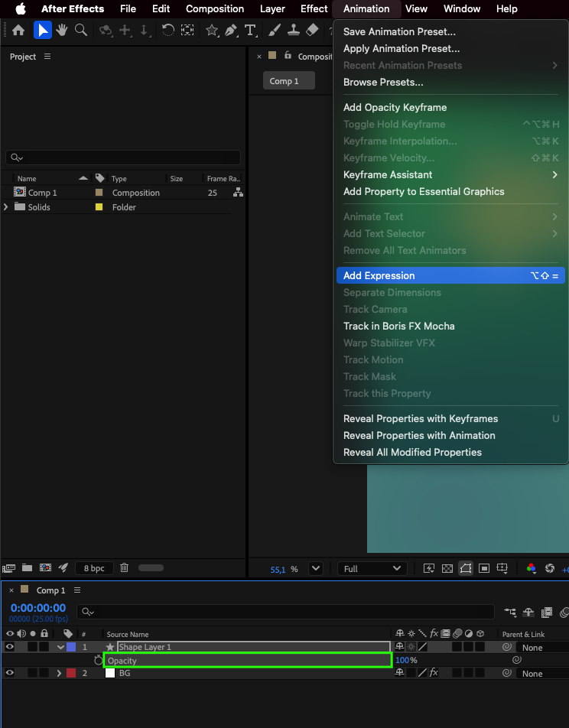Toggle transparency grid in the viewer
This screenshot has width=569, height=728.
pos(447,568)
